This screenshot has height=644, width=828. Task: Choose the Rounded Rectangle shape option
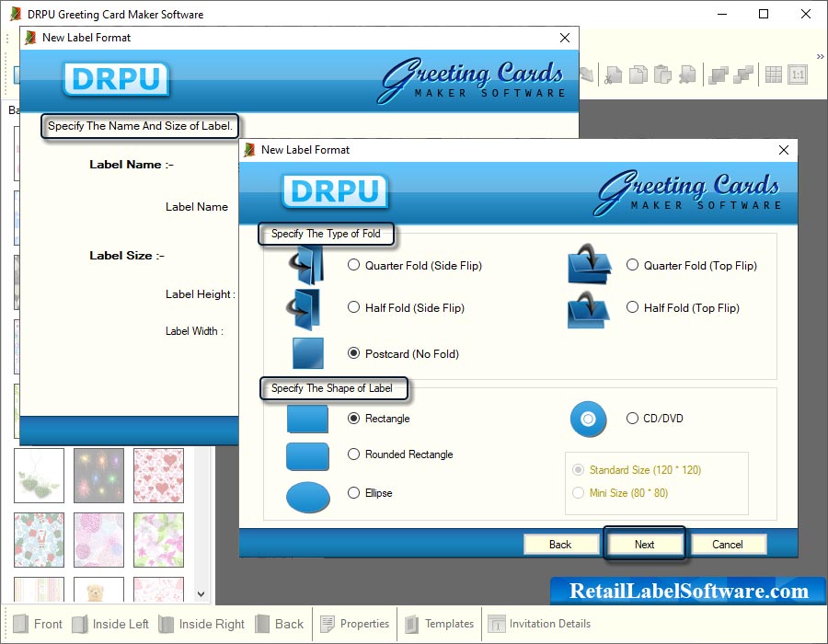tap(353, 454)
